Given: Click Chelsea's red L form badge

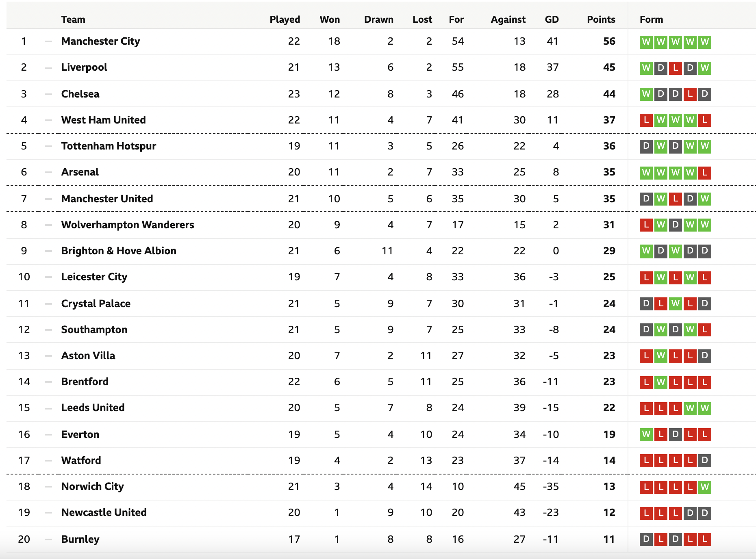Looking at the screenshot, I should click(690, 94).
